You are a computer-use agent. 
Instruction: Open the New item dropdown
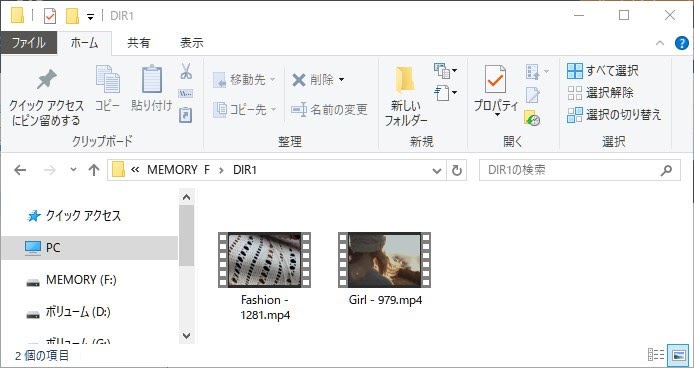446,71
